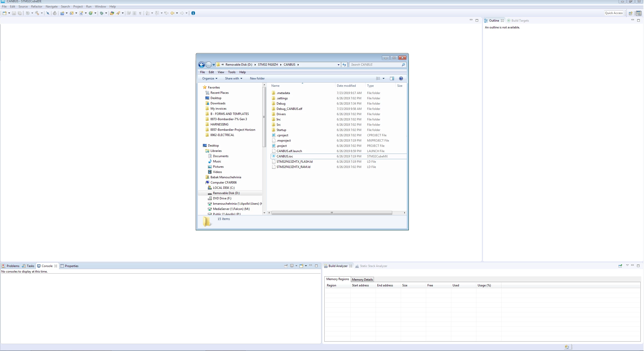This screenshot has width=644, height=351.
Task: Click the flashlight Search toolbar icon
Action: [x=118, y=13]
